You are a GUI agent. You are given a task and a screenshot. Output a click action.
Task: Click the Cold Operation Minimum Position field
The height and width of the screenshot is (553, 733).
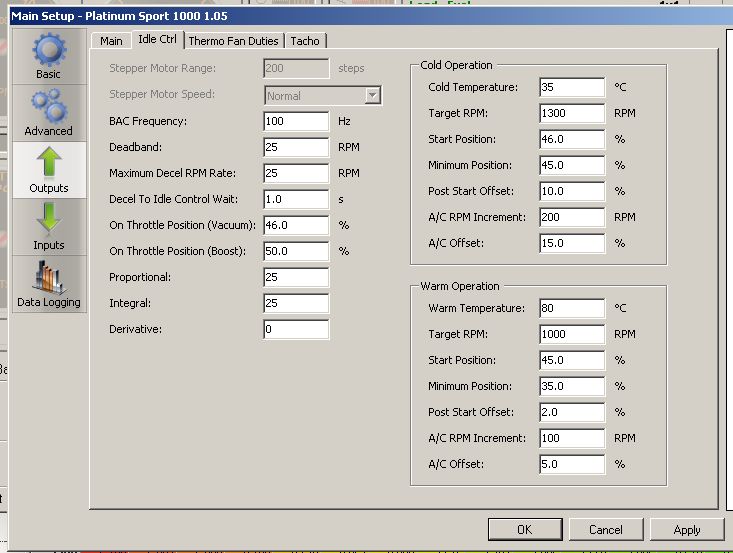(x=572, y=165)
